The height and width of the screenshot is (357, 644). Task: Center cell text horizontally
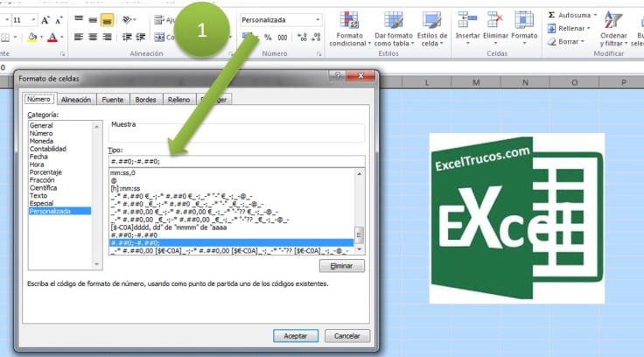pyautogui.click(x=93, y=37)
